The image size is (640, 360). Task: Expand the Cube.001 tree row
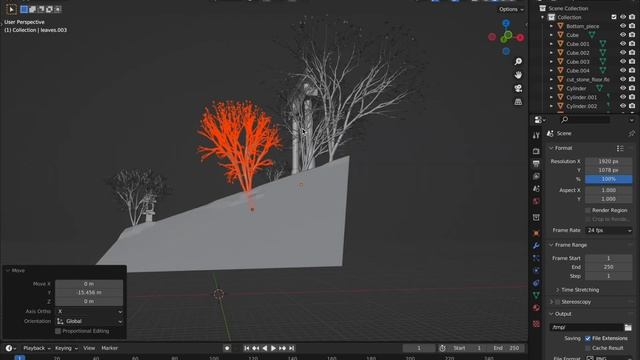551,44
